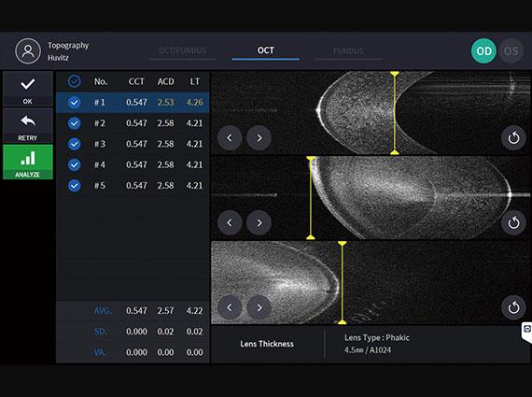
Task: Select the OD right eye toggle
Action: tap(483, 51)
